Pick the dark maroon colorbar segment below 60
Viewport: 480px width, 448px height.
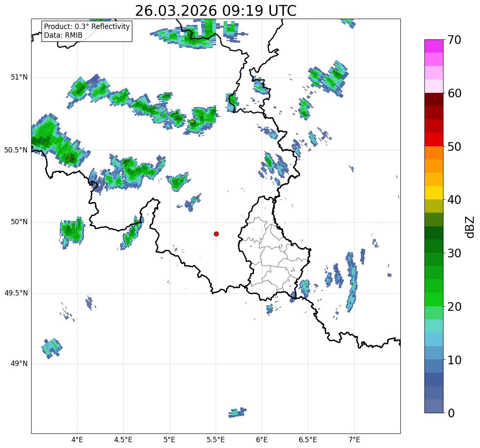point(434,99)
